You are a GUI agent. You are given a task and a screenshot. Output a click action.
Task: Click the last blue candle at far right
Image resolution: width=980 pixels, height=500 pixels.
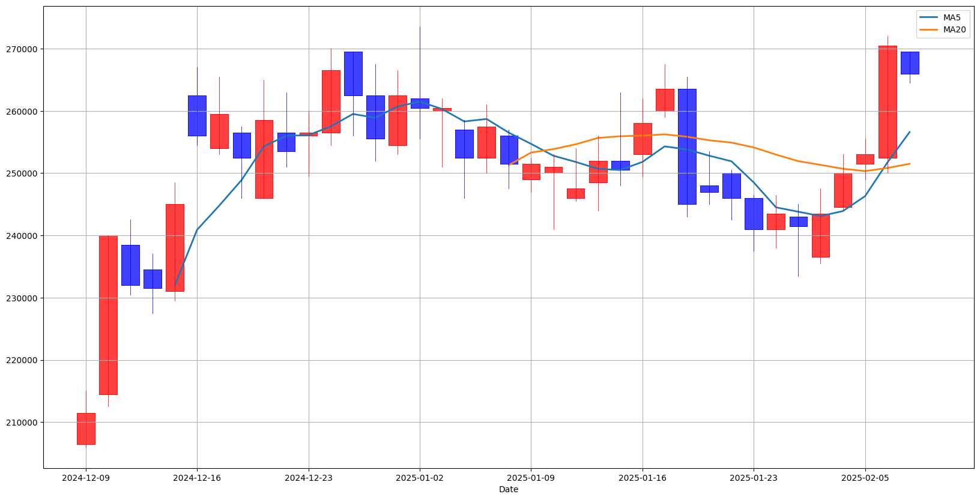click(910, 63)
